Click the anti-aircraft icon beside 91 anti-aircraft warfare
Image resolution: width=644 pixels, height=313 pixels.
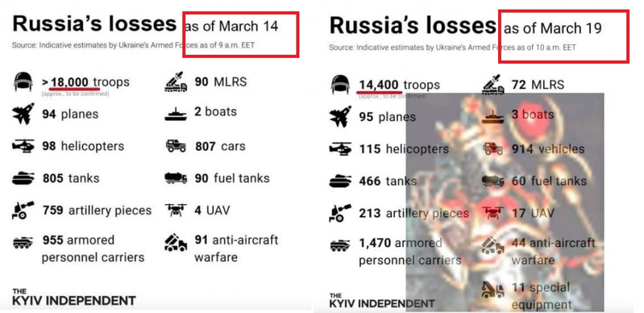point(176,243)
